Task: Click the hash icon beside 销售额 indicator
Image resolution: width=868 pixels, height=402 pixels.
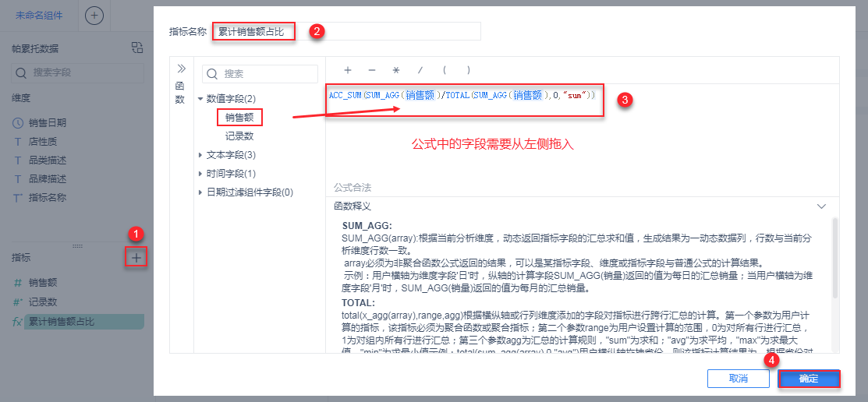Action: click(x=18, y=283)
